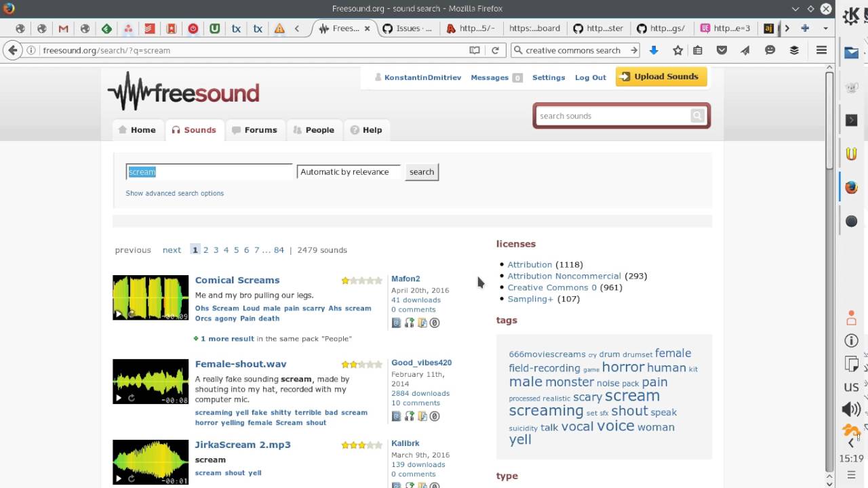Submit the creative commons search arrow
868x488 pixels.
point(633,50)
